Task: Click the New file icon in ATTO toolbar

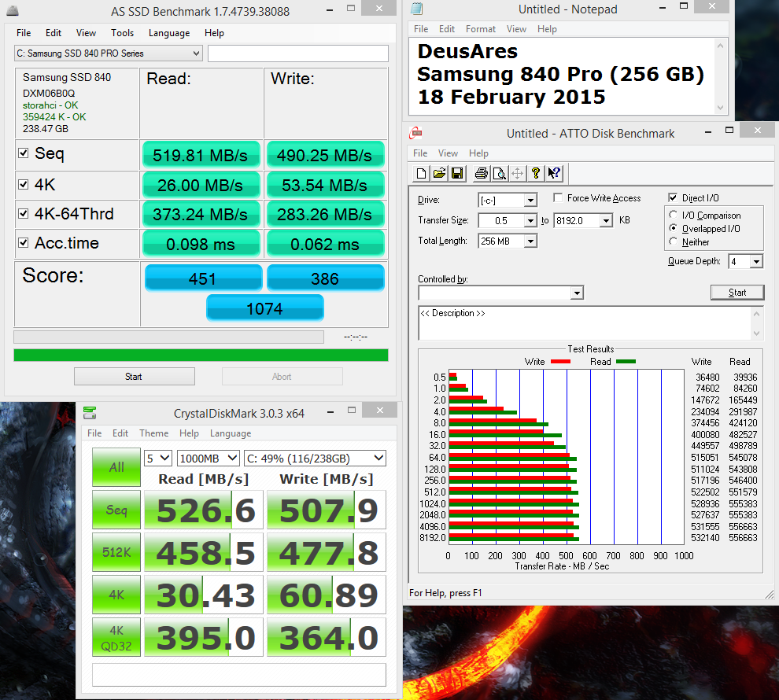Action: coord(422,173)
